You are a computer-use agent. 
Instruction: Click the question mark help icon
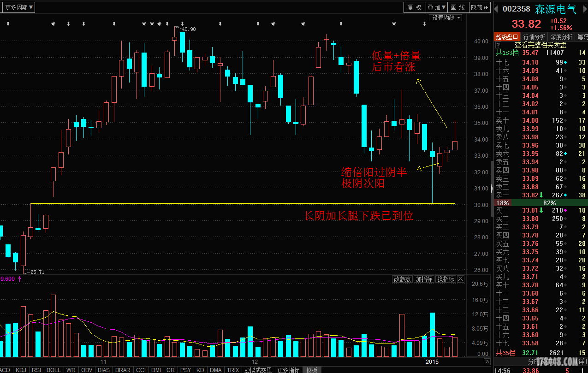(498, 45)
